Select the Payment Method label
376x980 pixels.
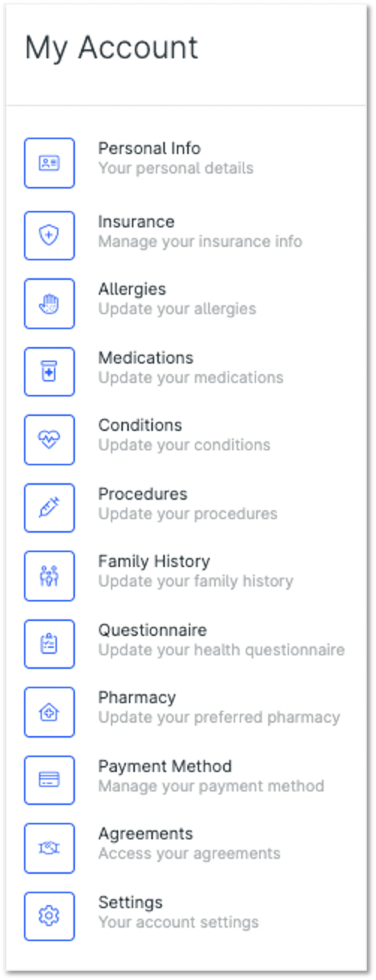[165, 766]
